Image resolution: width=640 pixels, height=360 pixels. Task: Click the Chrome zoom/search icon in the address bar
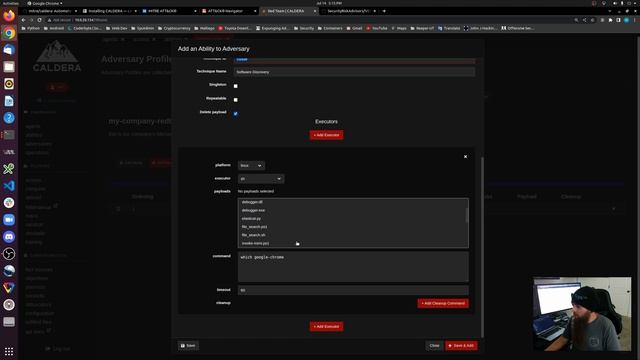pyautogui.click(x=576, y=20)
